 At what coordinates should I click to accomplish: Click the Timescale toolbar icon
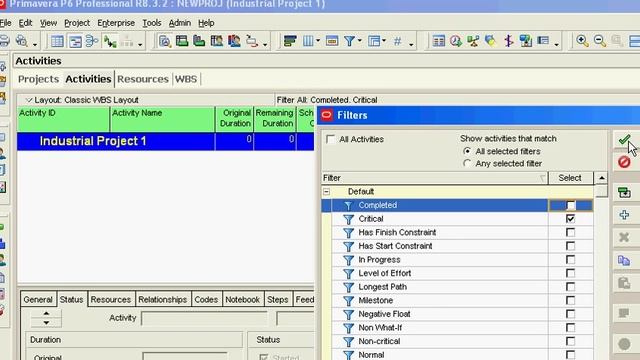[x=332, y=41]
